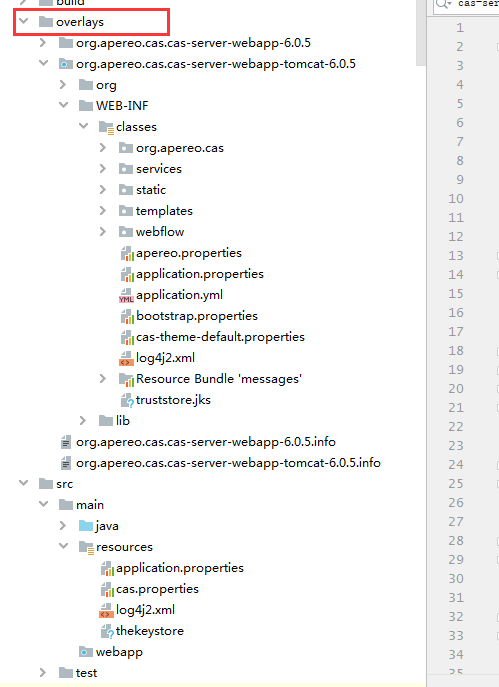Click the static folder icon
The width and height of the screenshot is (499, 687).
point(126,189)
